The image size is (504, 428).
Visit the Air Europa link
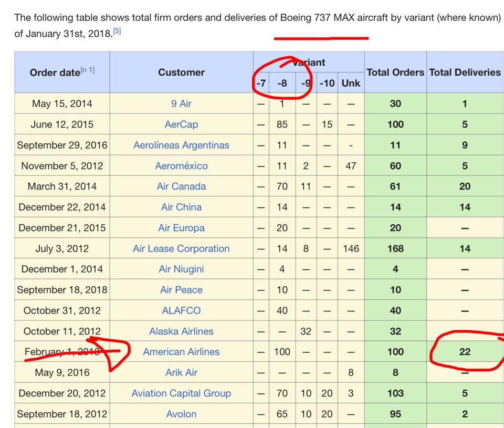[x=181, y=228]
